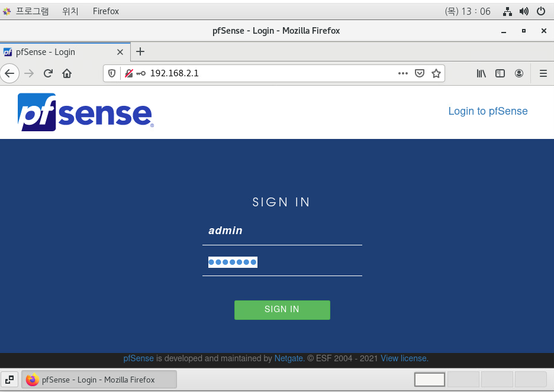
Task: Focus the admin username field
Action: (282, 231)
